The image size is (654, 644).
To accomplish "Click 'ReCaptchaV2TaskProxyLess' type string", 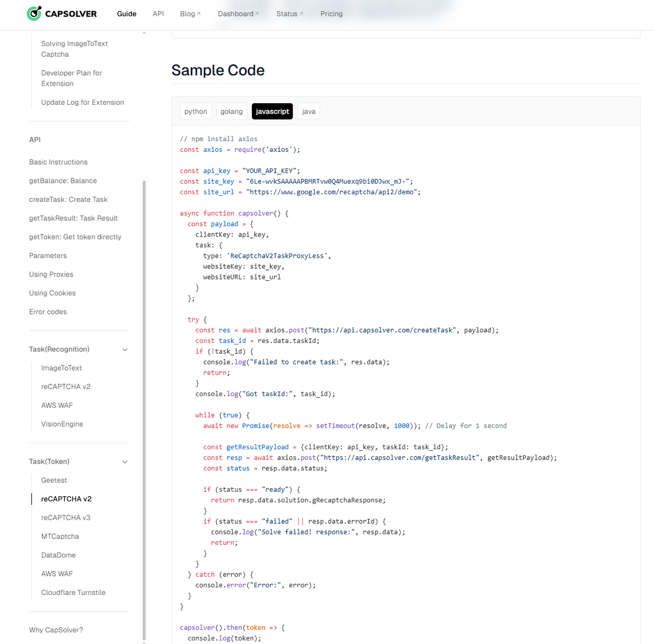I will [277, 256].
